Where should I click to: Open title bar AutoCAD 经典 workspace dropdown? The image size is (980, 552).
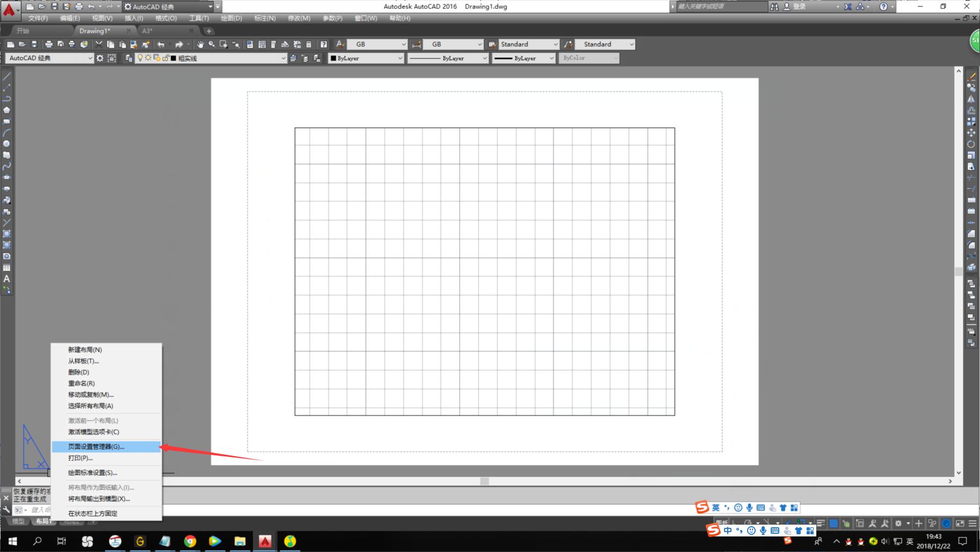169,6
